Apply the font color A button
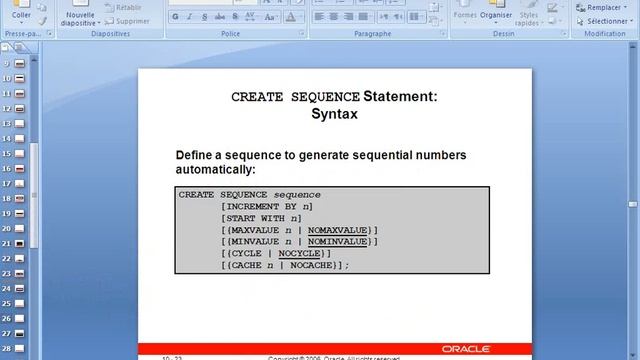The width and height of the screenshot is (640, 360). (291, 17)
